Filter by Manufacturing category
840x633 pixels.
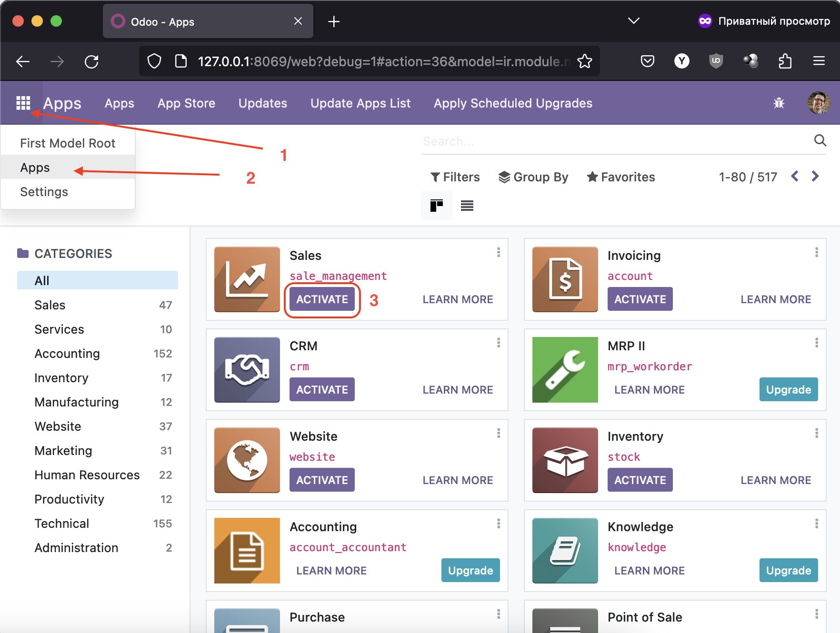[x=98, y=402]
